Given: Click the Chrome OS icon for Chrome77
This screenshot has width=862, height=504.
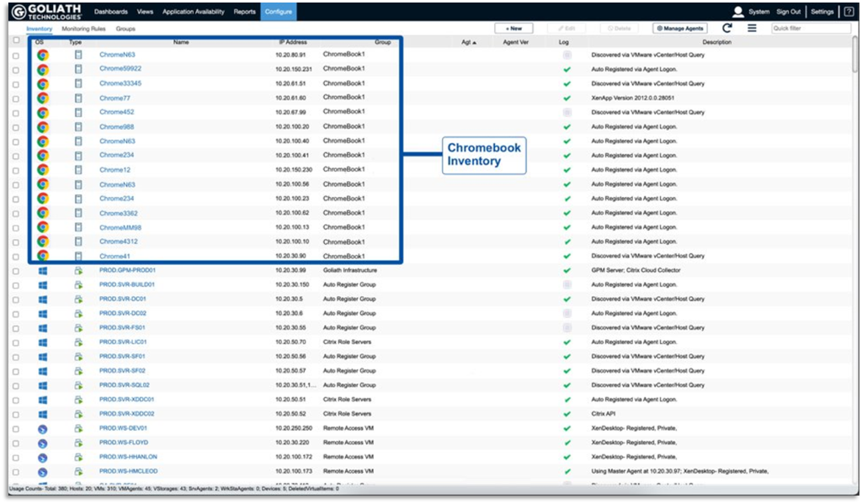Looking at the screenshot, I should (43, 98).
